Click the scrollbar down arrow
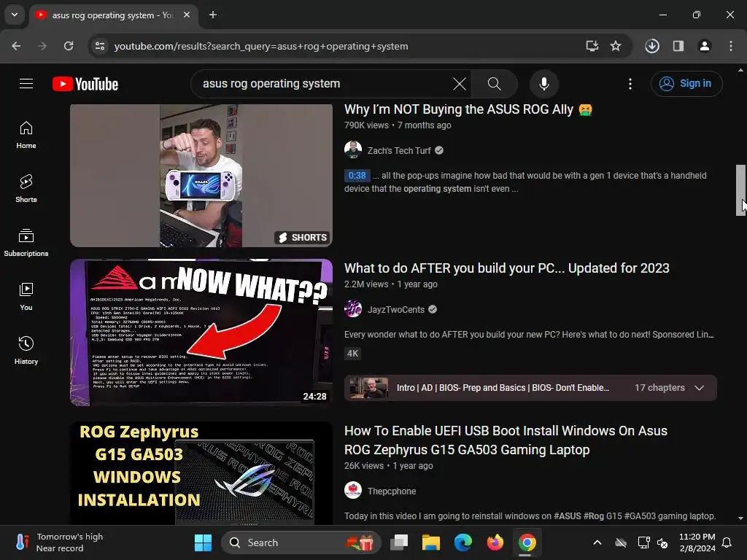The width and height of the screenshot is (747, 560). click(x=740, y=518)
